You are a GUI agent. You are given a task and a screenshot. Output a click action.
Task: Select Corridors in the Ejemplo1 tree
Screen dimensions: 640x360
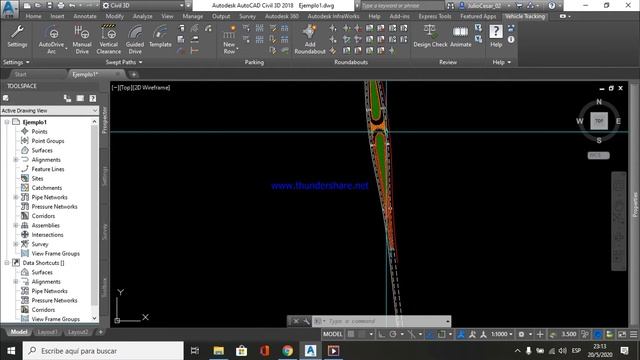(x=43, y=216)
